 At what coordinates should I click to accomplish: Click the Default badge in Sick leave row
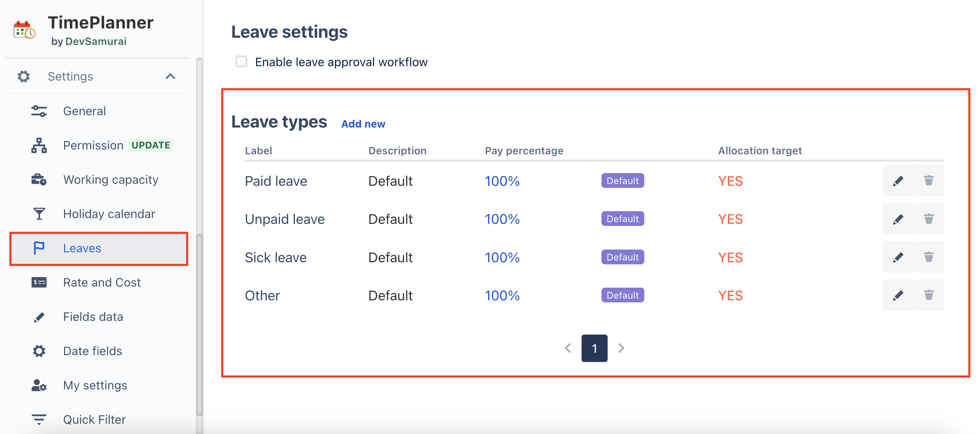click(x=622, y=257)
